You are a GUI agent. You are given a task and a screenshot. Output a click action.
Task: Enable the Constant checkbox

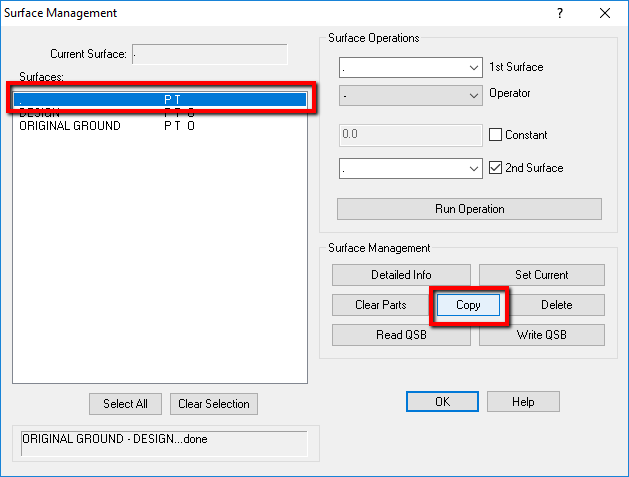(x=495, y=135)
